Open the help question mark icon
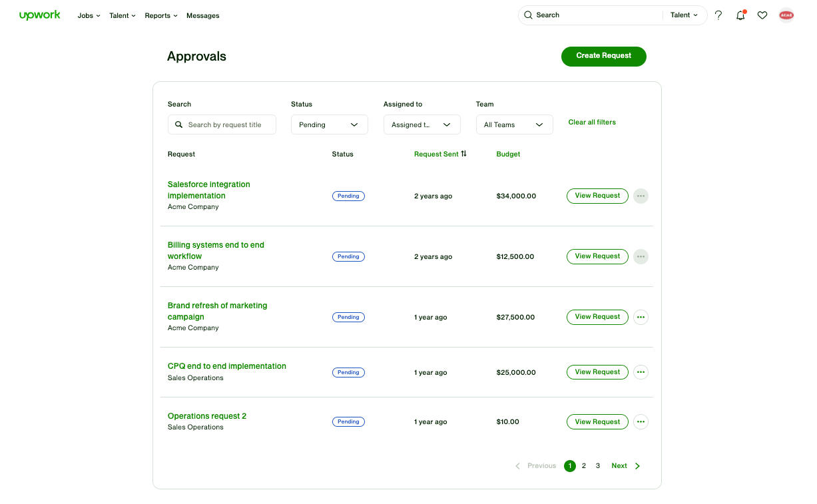The height and width of the screenshot is (504, 817). click(x=718, y=15)
